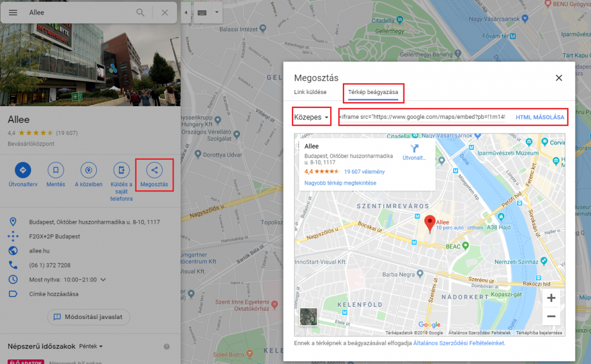Open nearby search with A közelben icon
Image resolution: width=591 pixels, height=364 pixels.
coord(88,170)
